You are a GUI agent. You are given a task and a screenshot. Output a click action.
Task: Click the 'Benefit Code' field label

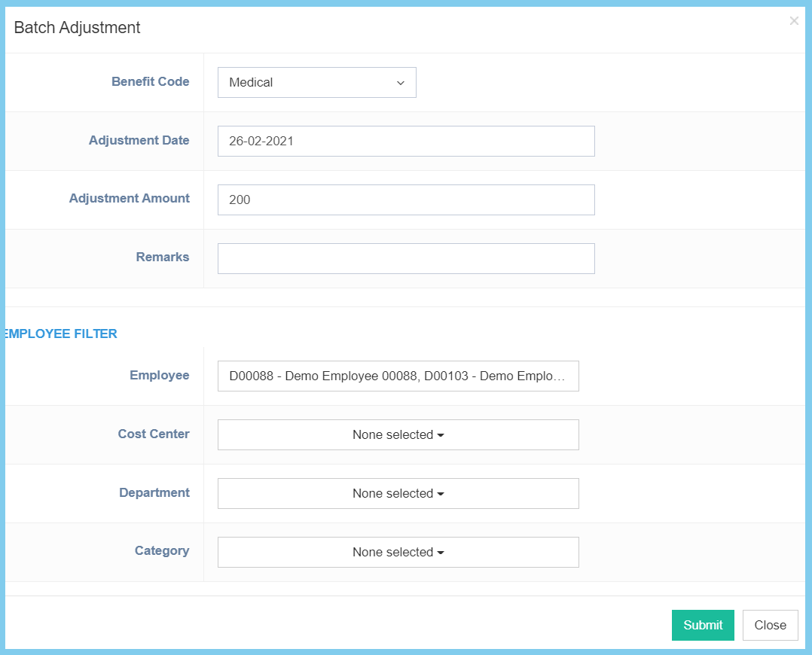151,82
